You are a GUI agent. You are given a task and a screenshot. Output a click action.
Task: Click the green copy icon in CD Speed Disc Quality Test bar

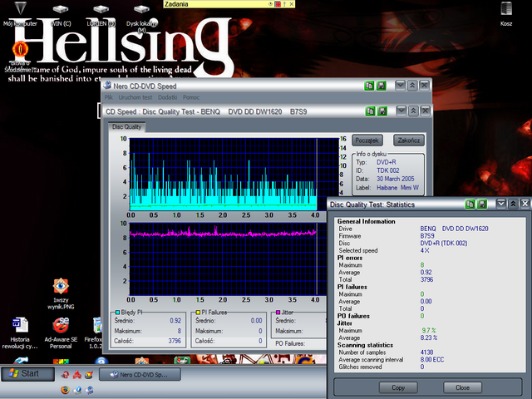pyautogui.click(x=370, y=111)
